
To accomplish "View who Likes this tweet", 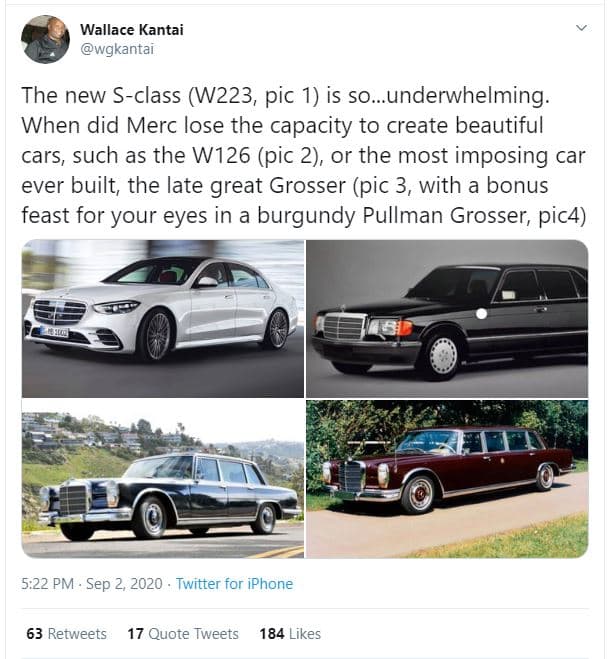I will (x=304, y=634).
